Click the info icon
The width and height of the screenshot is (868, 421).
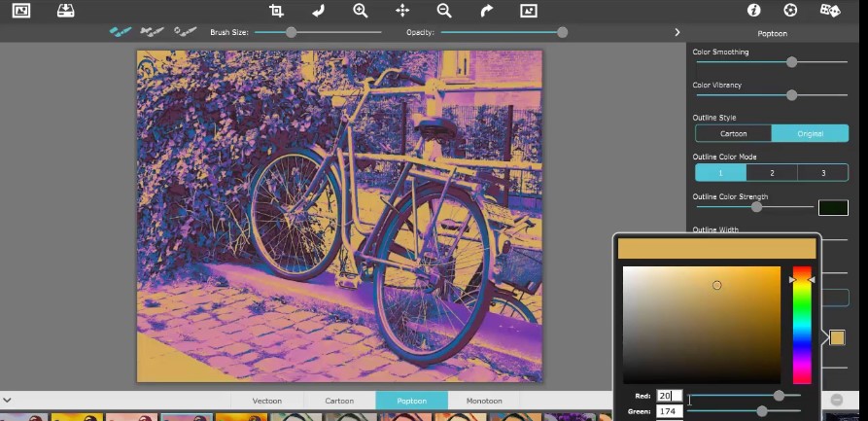tap(753, 11)
